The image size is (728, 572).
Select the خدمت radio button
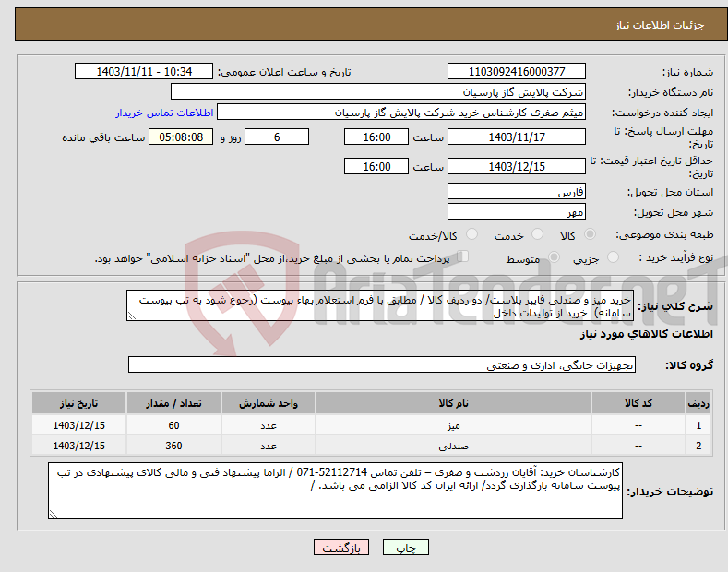click(x=537, y=234)
